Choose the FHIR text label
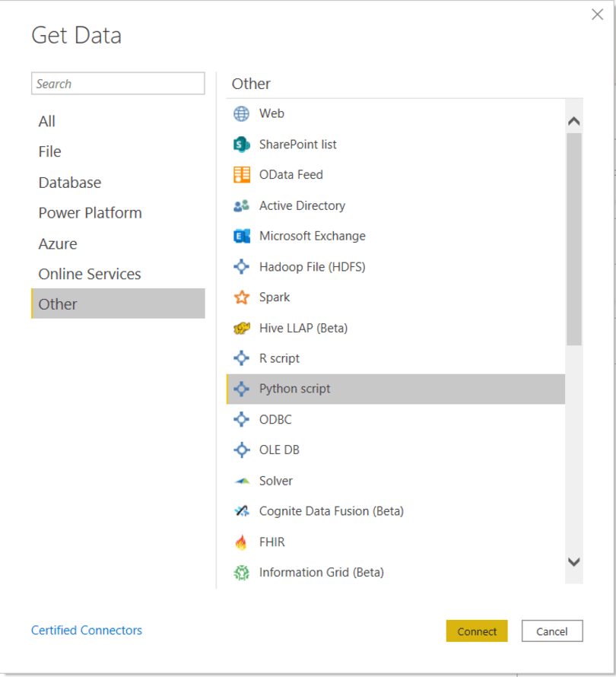This screenshot has width=616, height=677. (272, 542)
